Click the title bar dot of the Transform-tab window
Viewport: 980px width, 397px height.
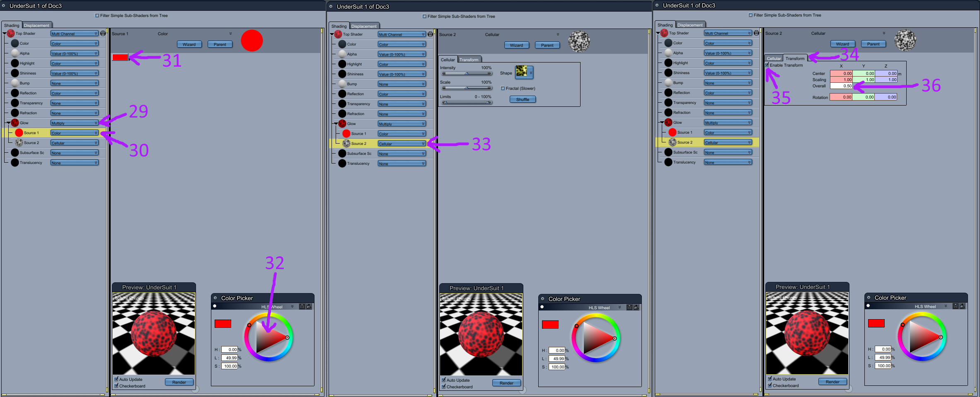point(657,5)
